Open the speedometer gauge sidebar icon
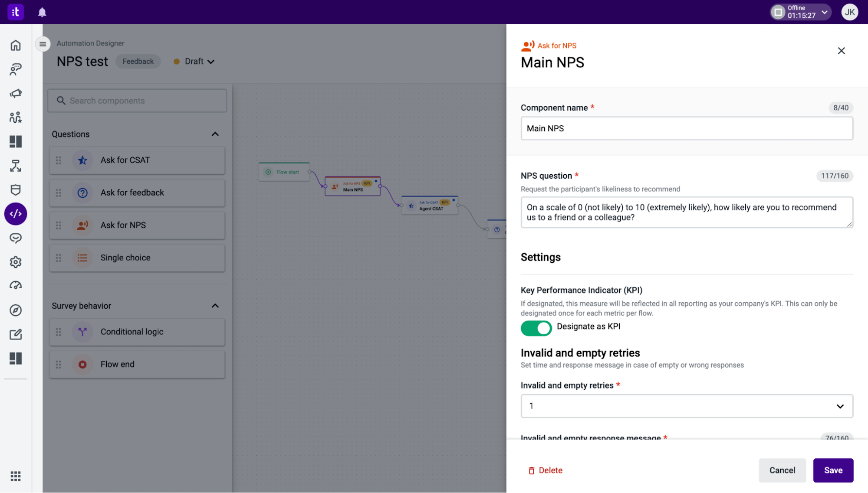 16,286
